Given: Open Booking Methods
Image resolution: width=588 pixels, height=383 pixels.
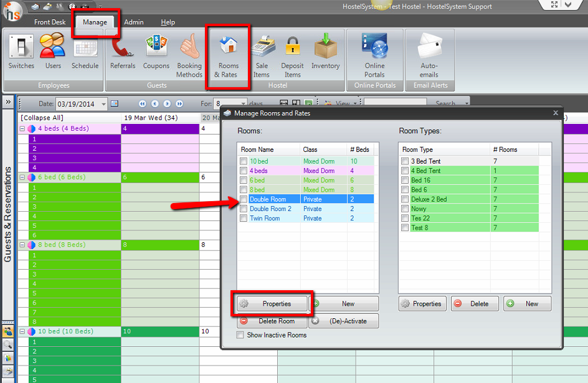Looking at the screenshot, I should 189,56.
